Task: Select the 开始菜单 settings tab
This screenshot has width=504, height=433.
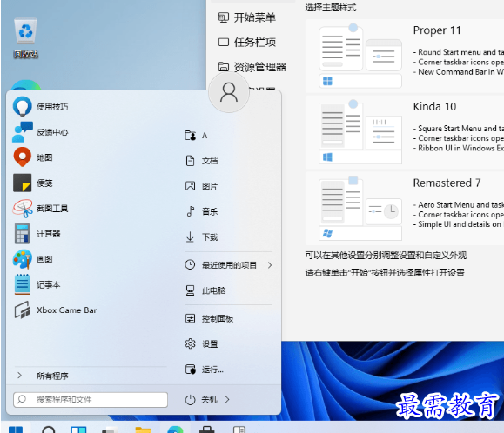Action: [247, 17]
